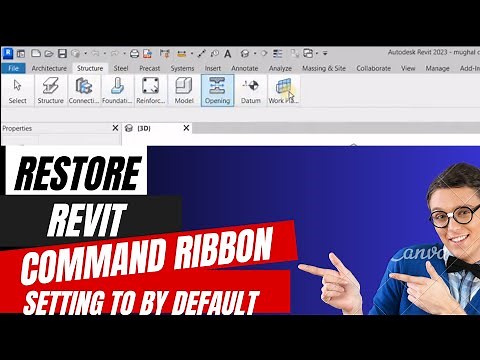
Task: Click the Revit Home page icon
Action: (21, 53)
